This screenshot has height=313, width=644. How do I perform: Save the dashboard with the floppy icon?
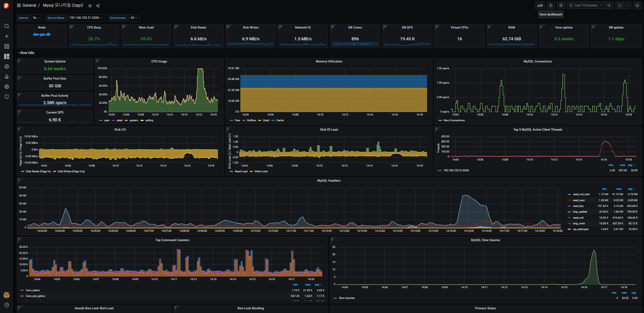551,5
